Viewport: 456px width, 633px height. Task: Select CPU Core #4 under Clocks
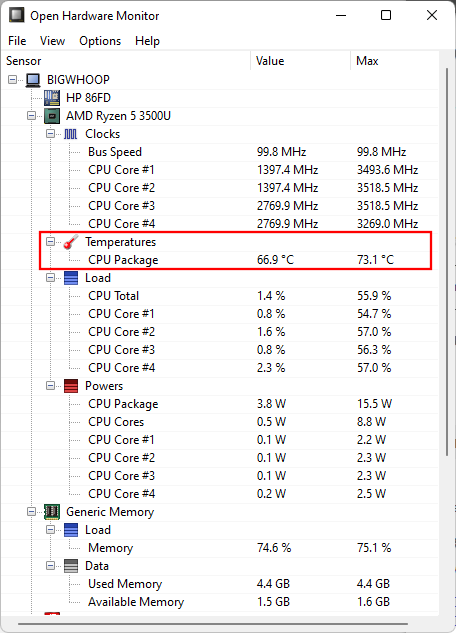pyautogui.click(x=220, y=224)
